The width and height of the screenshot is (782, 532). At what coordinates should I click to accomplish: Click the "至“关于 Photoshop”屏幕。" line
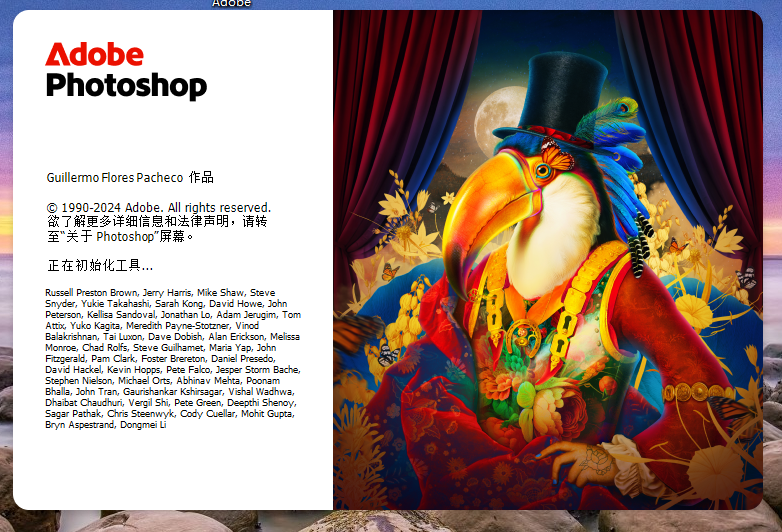click(120, 236)
